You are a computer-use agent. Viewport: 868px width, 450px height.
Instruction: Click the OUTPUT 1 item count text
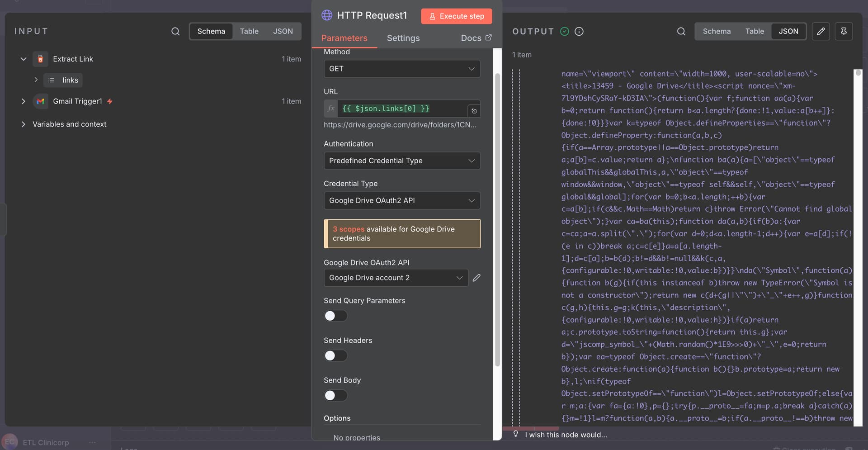click(x=522, y=55)
